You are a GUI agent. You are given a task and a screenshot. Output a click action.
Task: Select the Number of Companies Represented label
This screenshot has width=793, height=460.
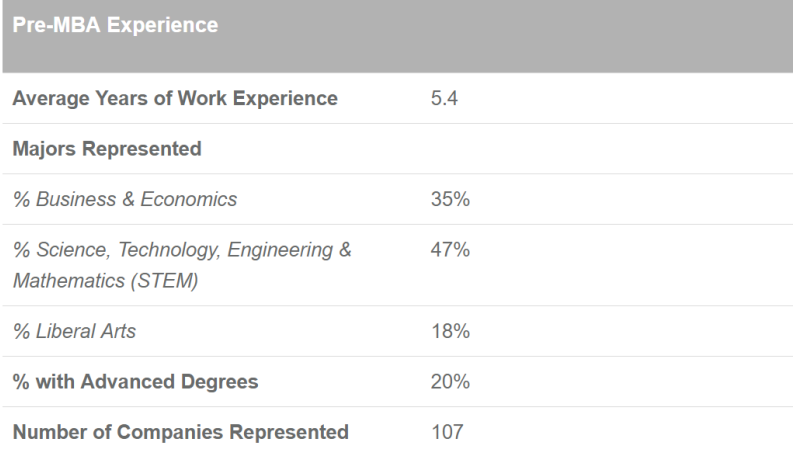180,432
